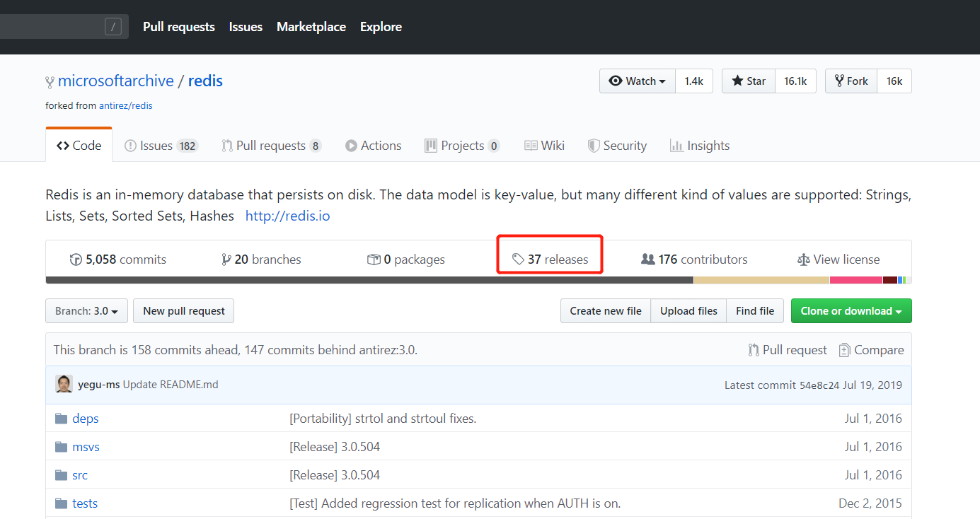Open the src row Release 3.0.504 commit
Image resolution: width=980 pixels, height=519 pixels.
pos(335,475)
